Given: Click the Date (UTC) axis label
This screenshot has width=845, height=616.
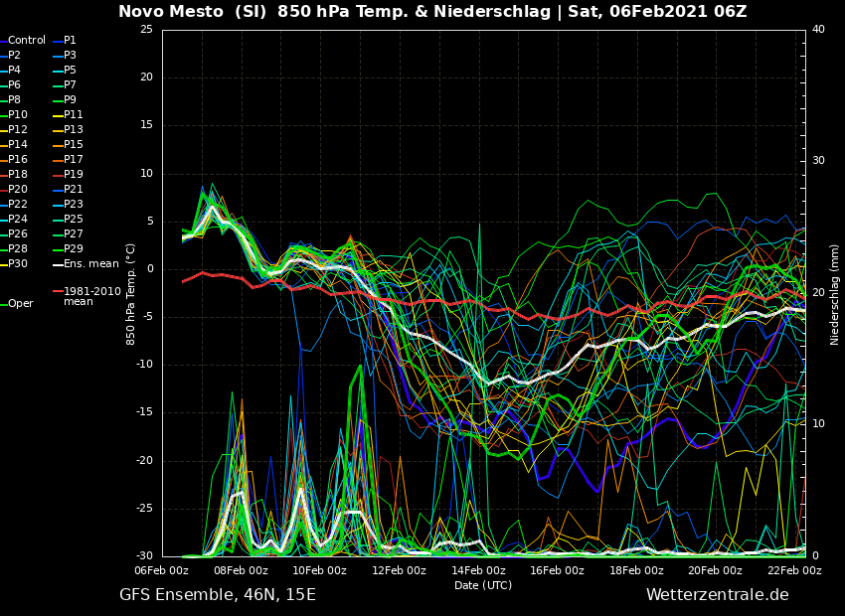Looking at the screenshot, I should click(483, 585).
